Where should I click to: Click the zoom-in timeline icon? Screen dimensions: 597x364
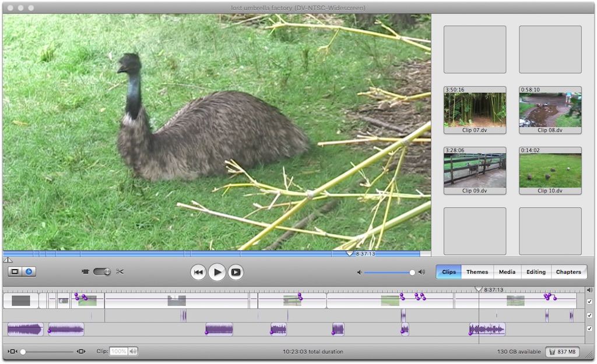click(81, 351)
